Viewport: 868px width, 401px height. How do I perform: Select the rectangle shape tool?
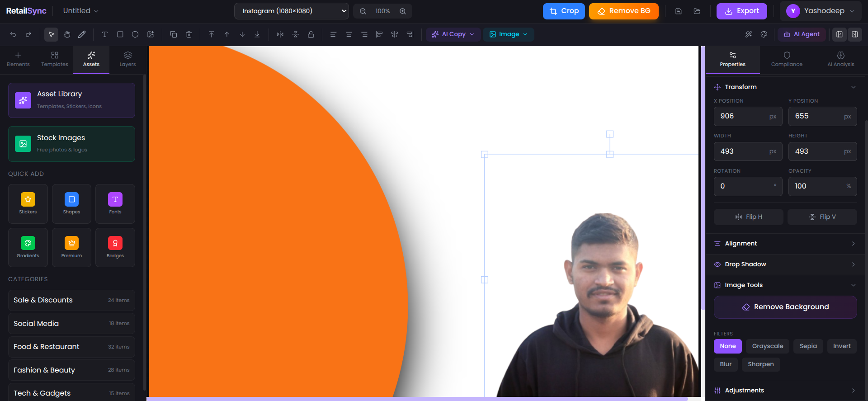click(x=120, y=34)
